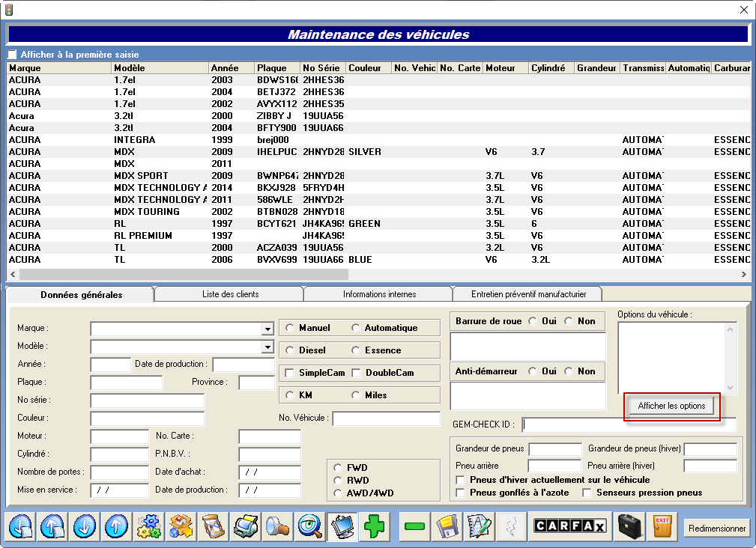Switch to Liste des clients tab
The width and height of the screenshot is (756, 548).
tap(231, 294)
